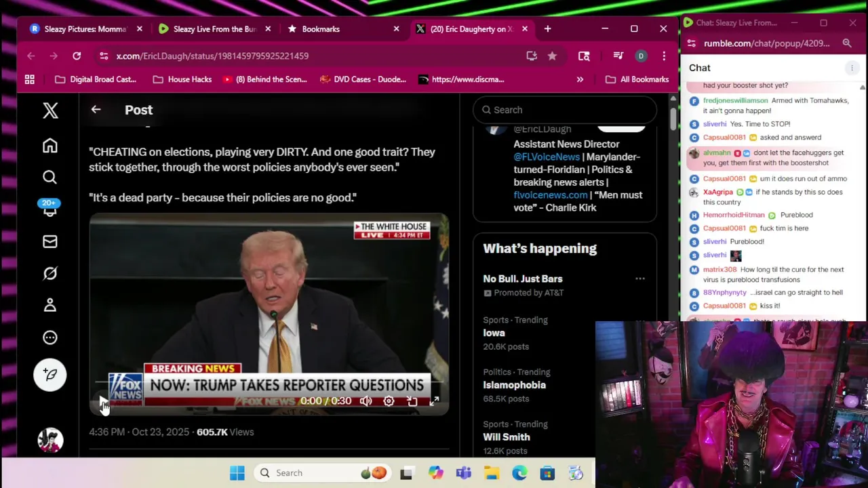Reload the page in Chrome

click(77, 56)
